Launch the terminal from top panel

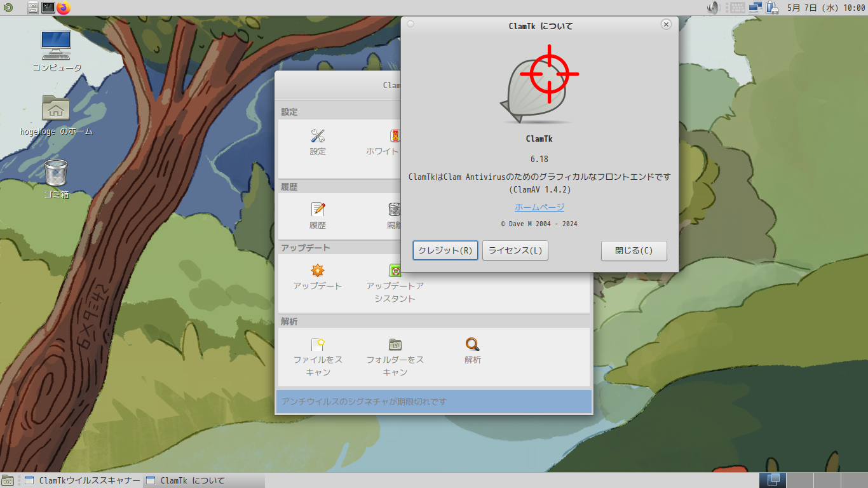tap(48, 8)
